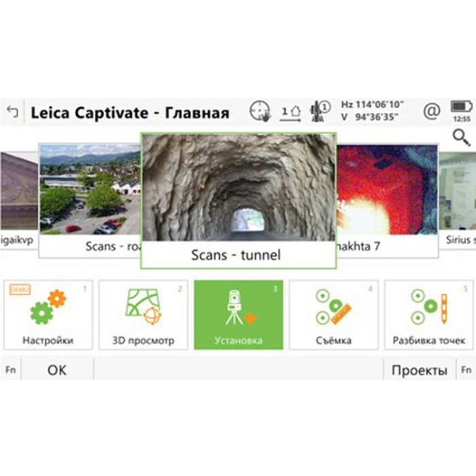Click the OK button
Viewport: 476px width, 476px height.
tap(57, 370)
